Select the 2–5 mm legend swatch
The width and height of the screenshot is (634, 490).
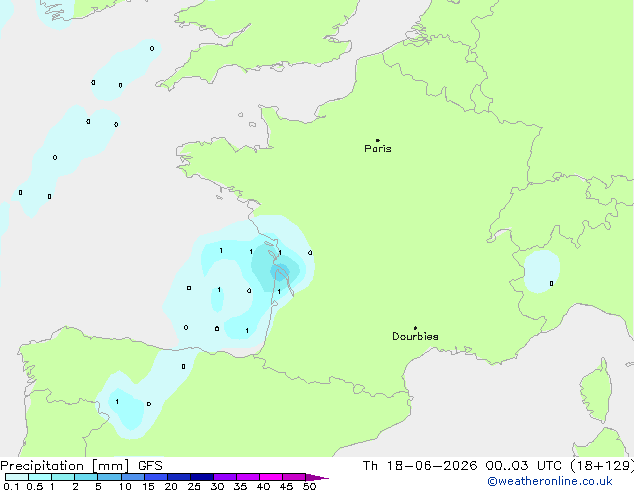[x=86, y=477]
